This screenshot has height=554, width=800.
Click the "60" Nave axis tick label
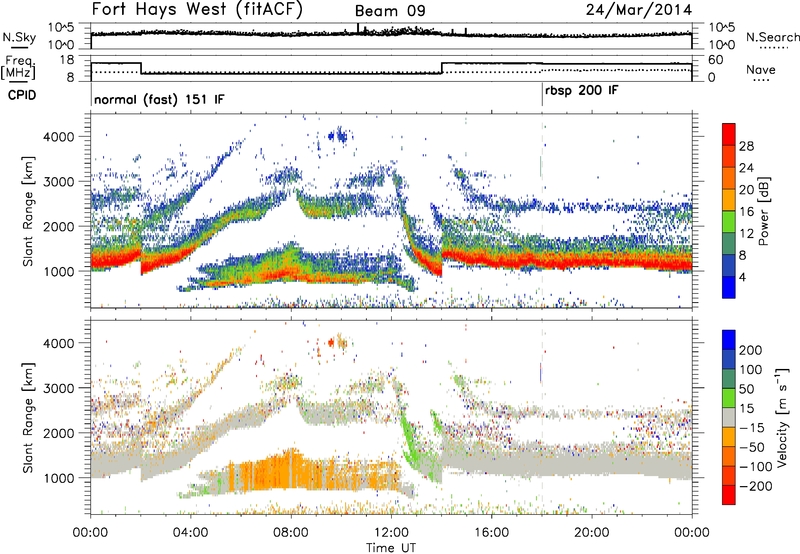716,60
